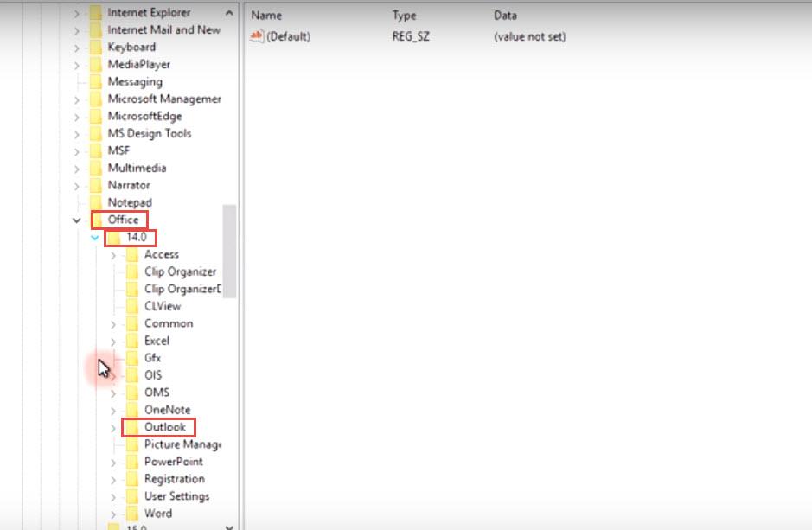Select the Office registry key
Image resolution: width=812 pixels, height=530 pixels.
pyautogui.click(x=124, y=220)
